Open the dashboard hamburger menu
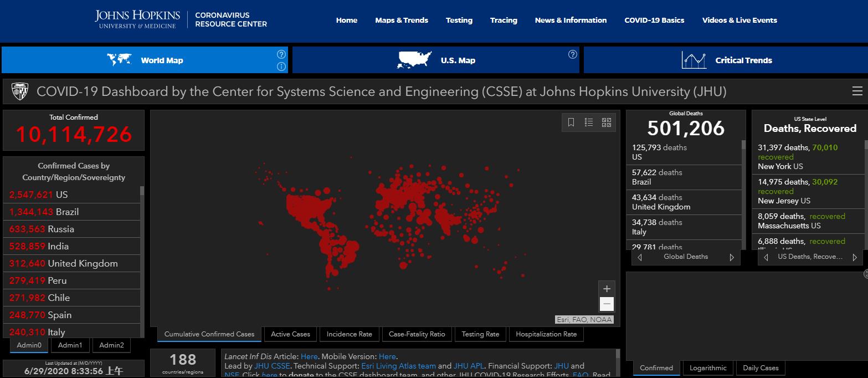Viewport: 868px width, 378px height. tap(857, 91)
